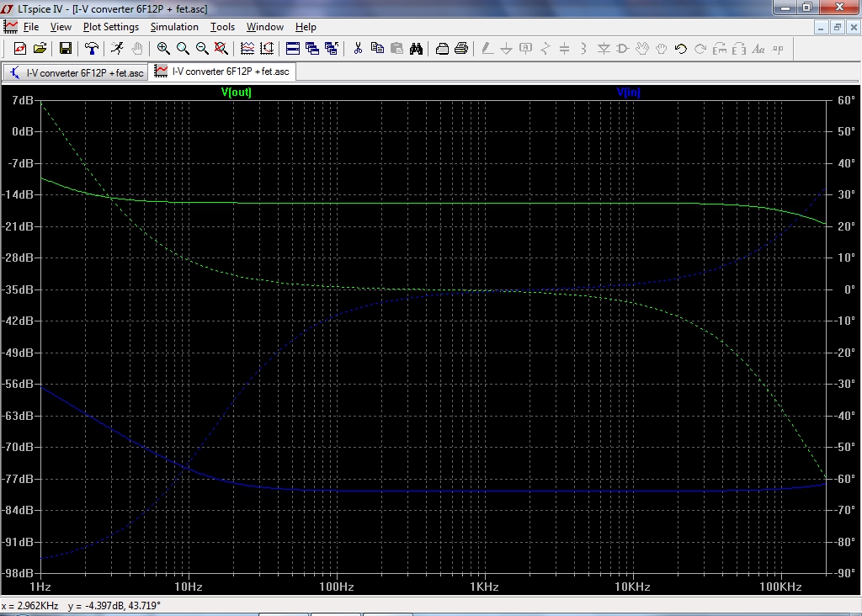Click the New Schematic toolbar icon
Image resolution: width=862 pixels, height=616 pixels.
pyautogui.click(x=20, y=49)
